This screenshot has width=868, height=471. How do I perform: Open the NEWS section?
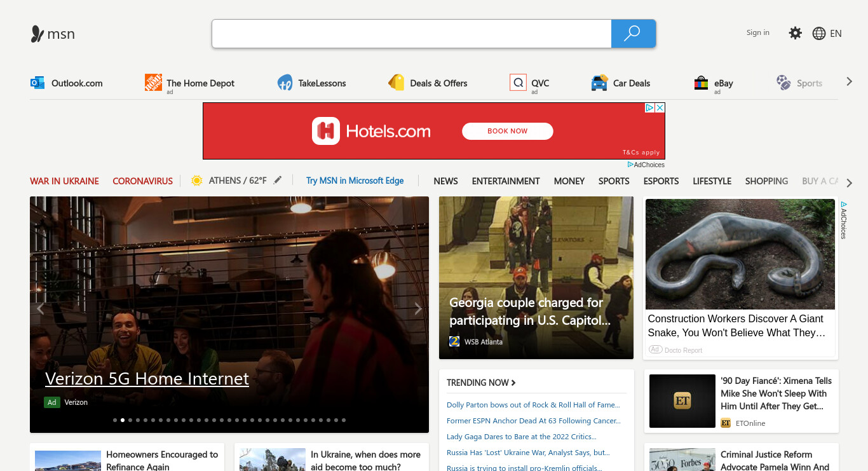445,181
